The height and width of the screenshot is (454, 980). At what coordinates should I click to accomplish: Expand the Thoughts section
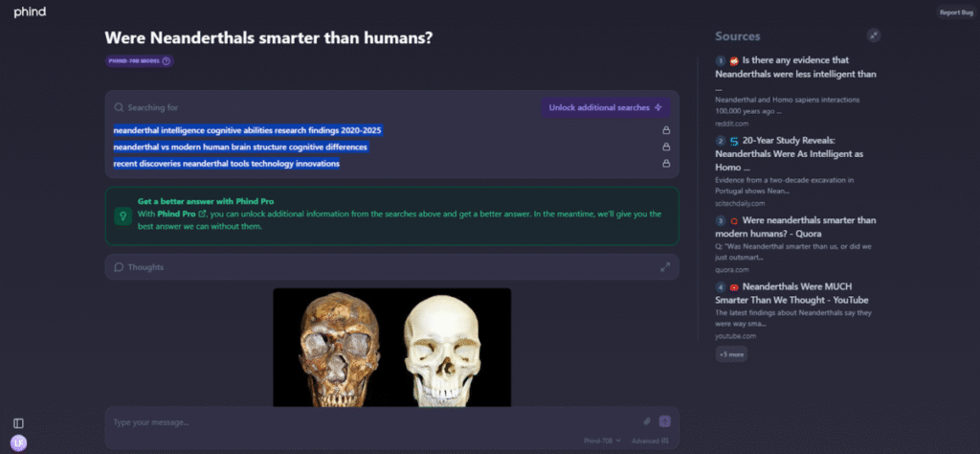point(664,267)
